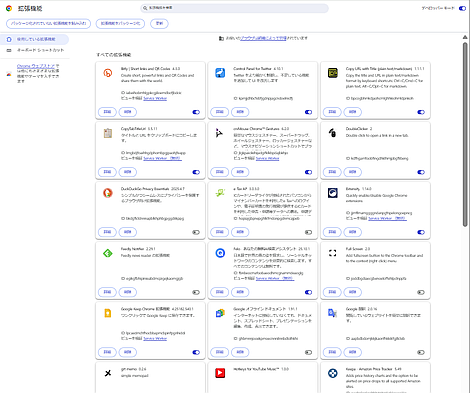Disable the Bitly extension toggle

[x=196, y=112]
